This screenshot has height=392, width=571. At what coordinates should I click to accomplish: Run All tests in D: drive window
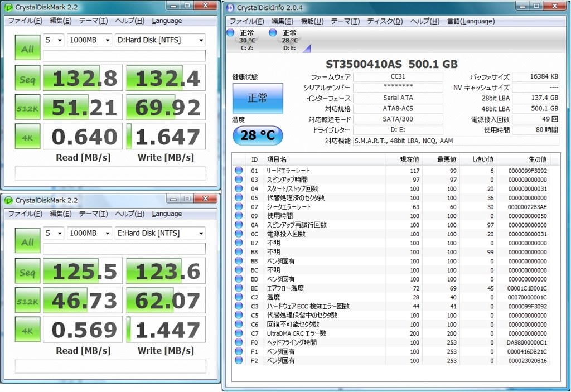coord(28,48)
